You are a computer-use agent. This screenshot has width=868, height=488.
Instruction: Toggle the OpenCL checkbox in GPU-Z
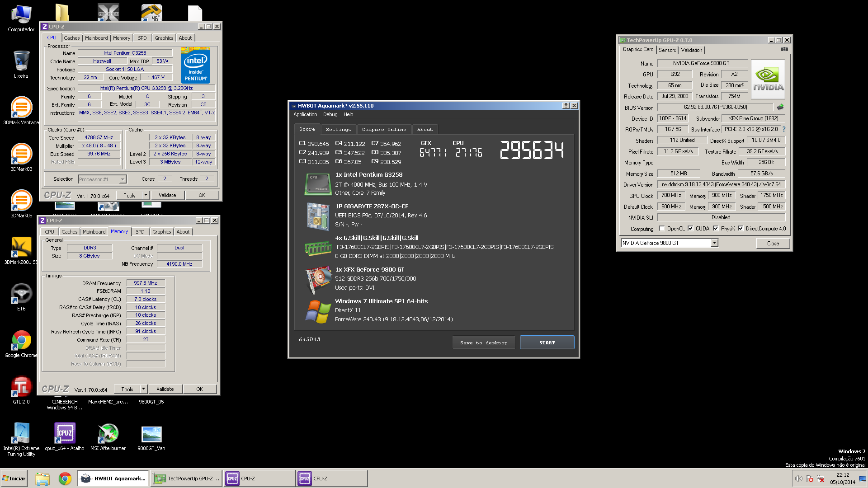[x=662, y=228]
